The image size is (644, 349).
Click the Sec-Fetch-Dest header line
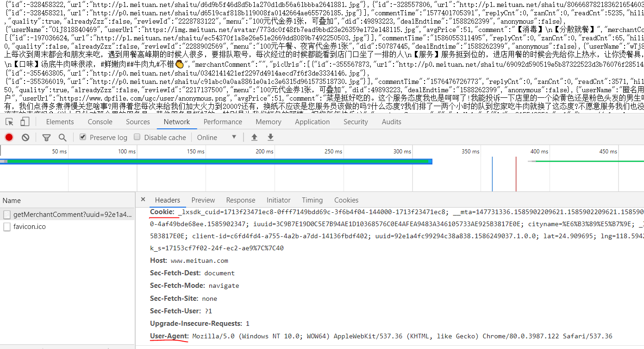click(x=192, y=273)
